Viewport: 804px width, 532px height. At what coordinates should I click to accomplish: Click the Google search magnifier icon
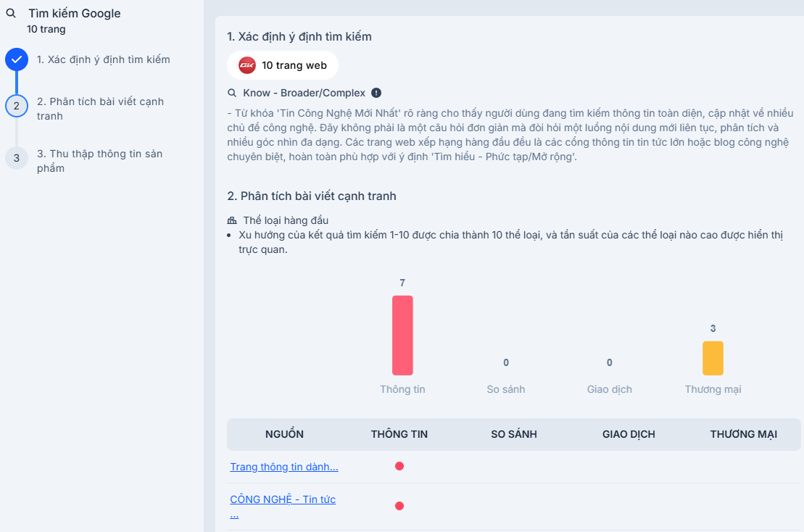coord(11,13)
